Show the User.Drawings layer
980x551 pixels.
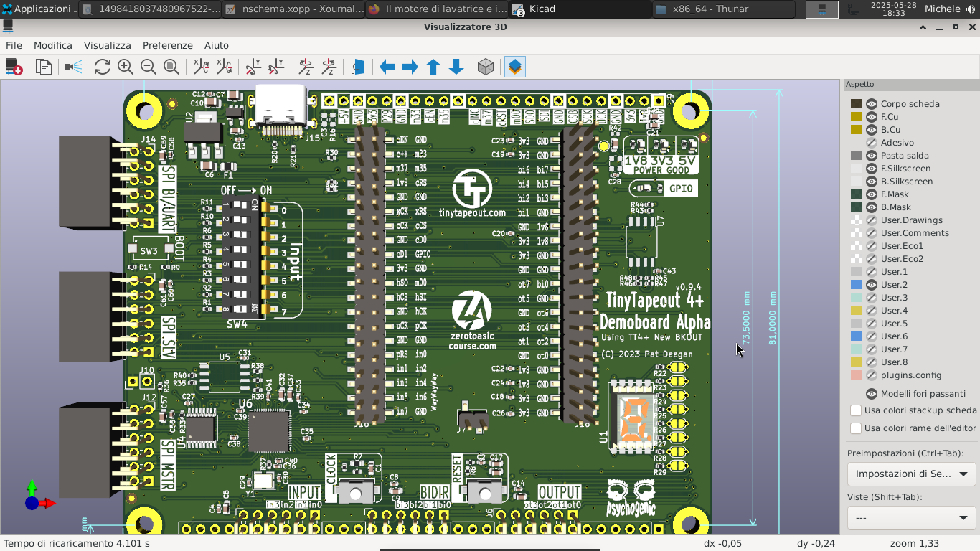872,220
